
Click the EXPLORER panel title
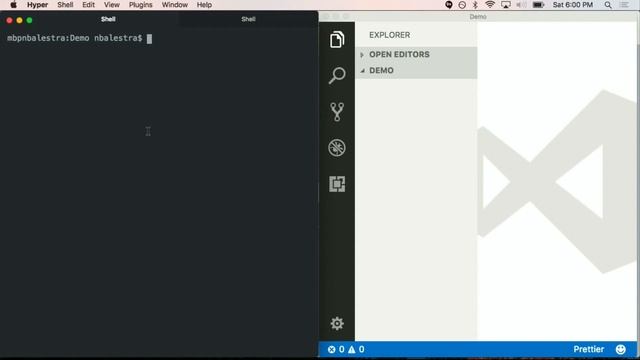coord(389,35)
